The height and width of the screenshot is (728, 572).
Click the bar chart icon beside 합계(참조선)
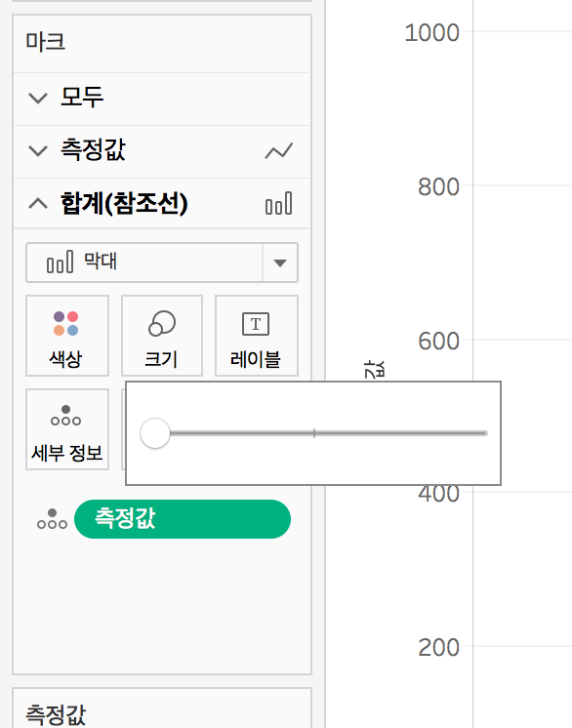pyautogui.click(x=279, y=203)
